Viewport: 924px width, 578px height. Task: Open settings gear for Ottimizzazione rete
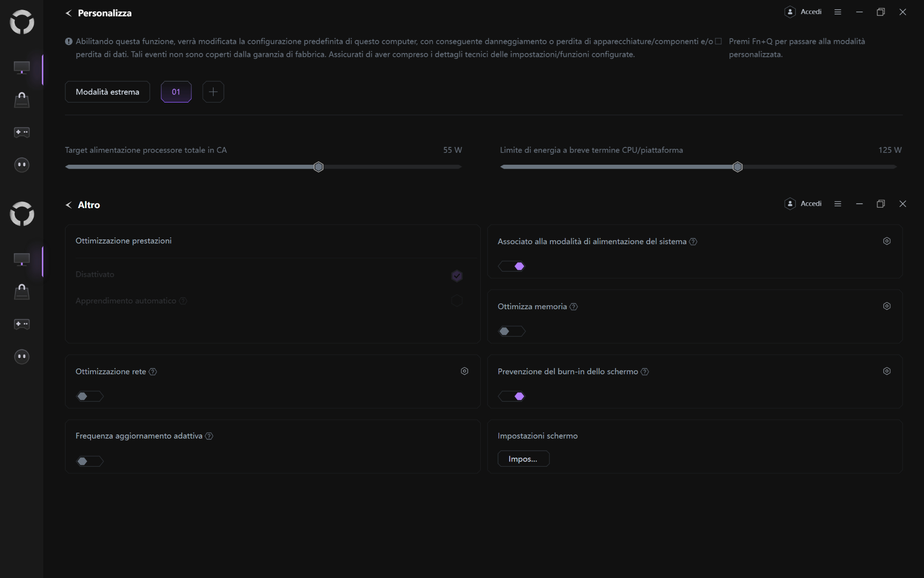pos(464,371)
